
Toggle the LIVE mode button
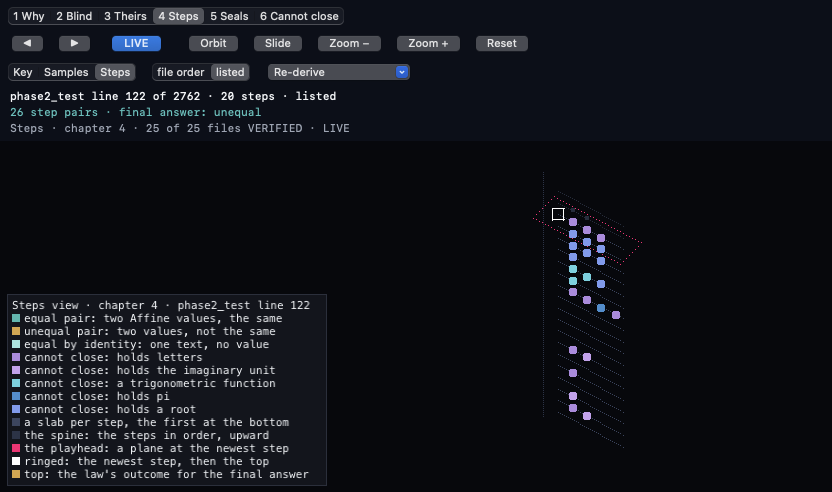coord(136,44)
